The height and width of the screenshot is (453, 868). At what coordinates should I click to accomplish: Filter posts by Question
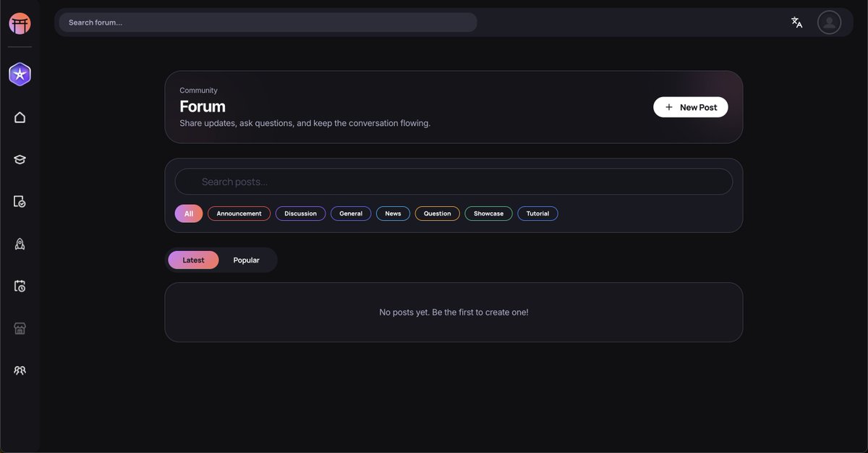tap(437, 213)
